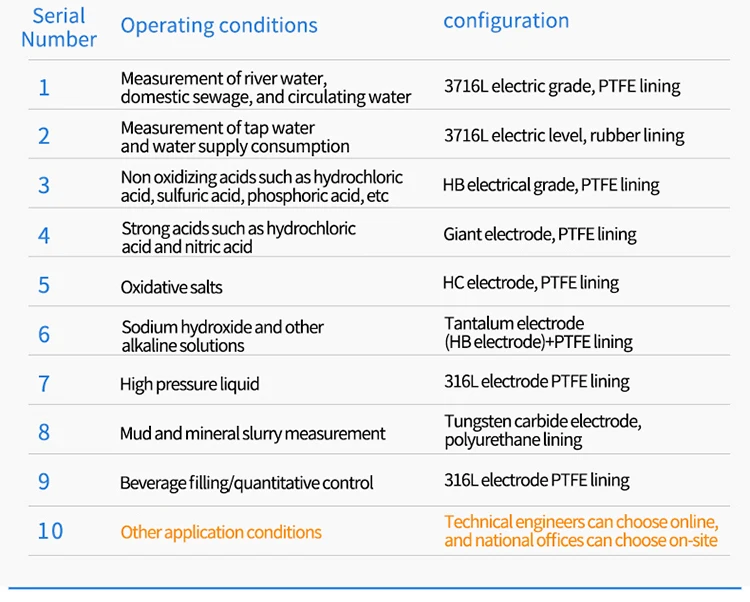This screenshot has width=750, height=602.
Task: Click "HB electrical grade, PTFE lining" cell
Action: click(551, 185)
